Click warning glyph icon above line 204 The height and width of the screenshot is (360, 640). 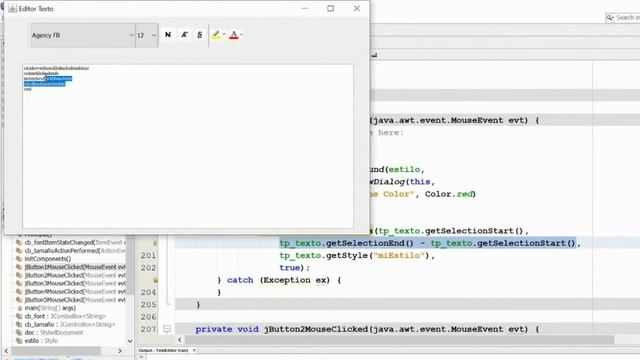click(x=155, y=280)
